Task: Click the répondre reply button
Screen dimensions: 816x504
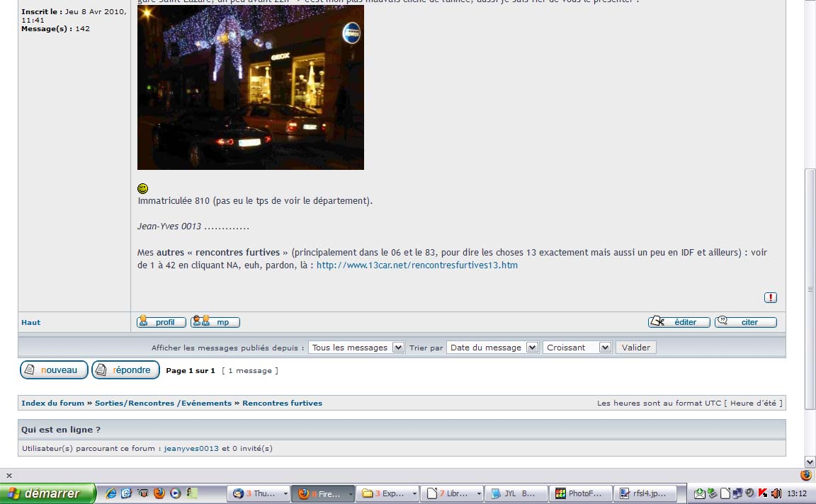Action: point(125,370)
